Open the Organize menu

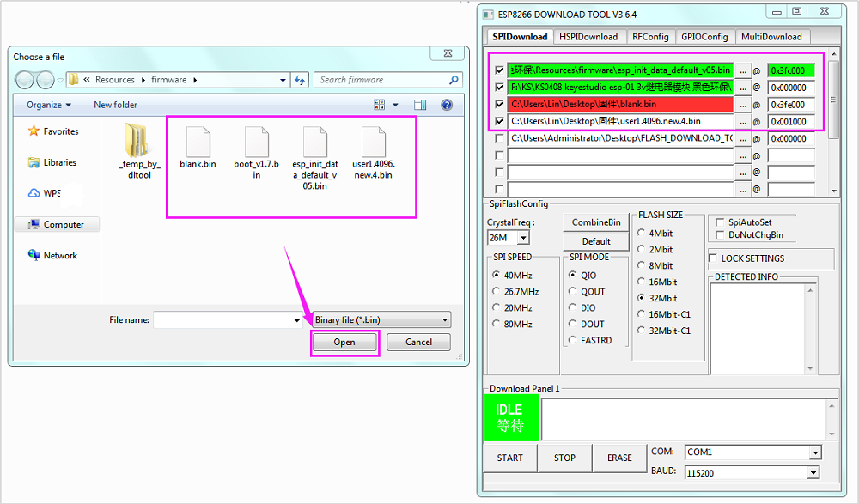(x=48, y=105)
